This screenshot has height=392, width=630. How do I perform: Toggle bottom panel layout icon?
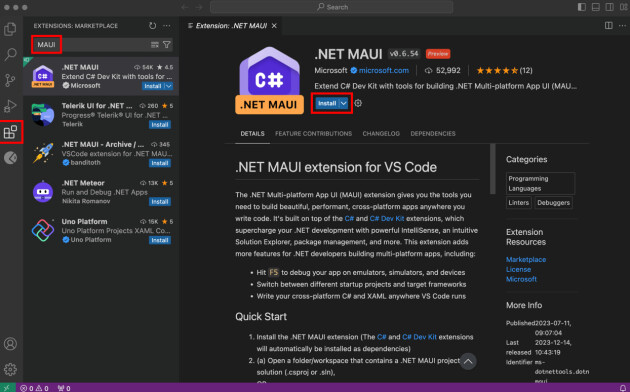(595, 7)
